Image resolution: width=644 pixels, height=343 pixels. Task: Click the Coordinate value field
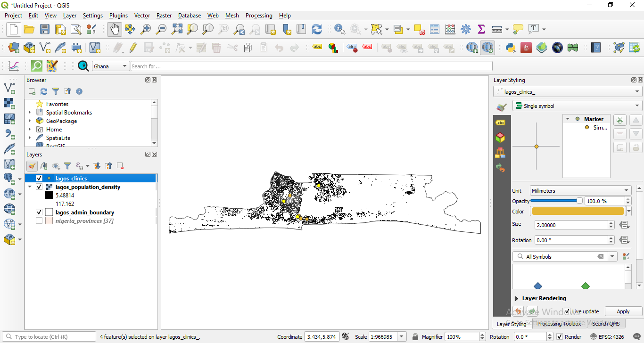click(322, 337)
